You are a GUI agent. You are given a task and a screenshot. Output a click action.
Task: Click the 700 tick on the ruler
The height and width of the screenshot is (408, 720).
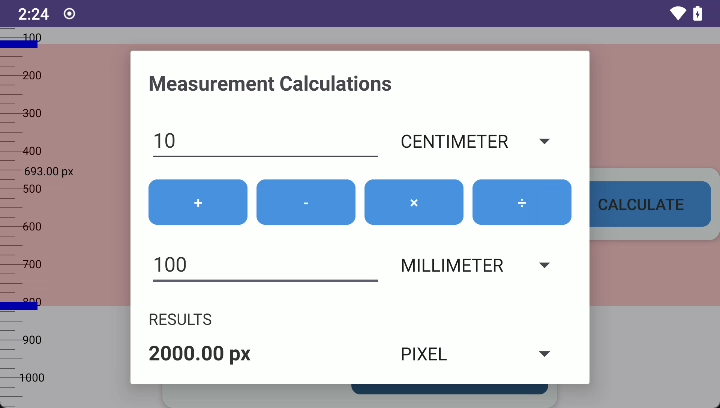point(32,264)
